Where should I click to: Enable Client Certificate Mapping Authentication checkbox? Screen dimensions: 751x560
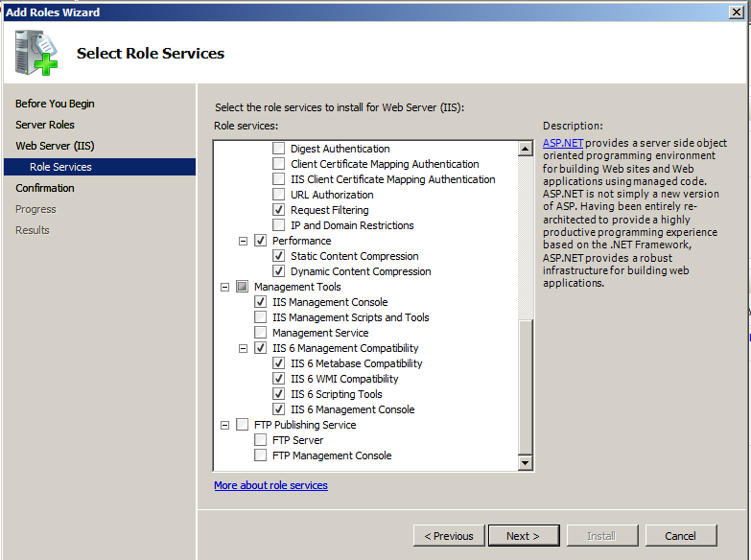click(278, 164)
